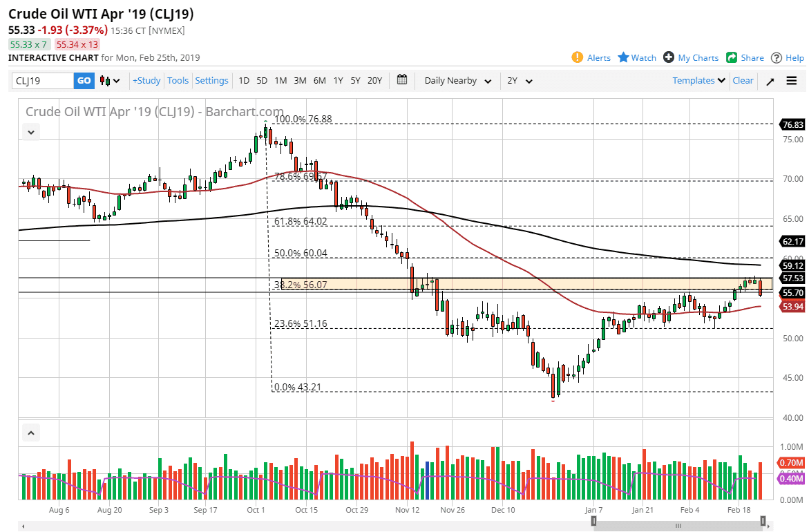Open the Daily Nearby frequency dropdown
This screenshot has height=532, width=809.
(x=457, y=81)
